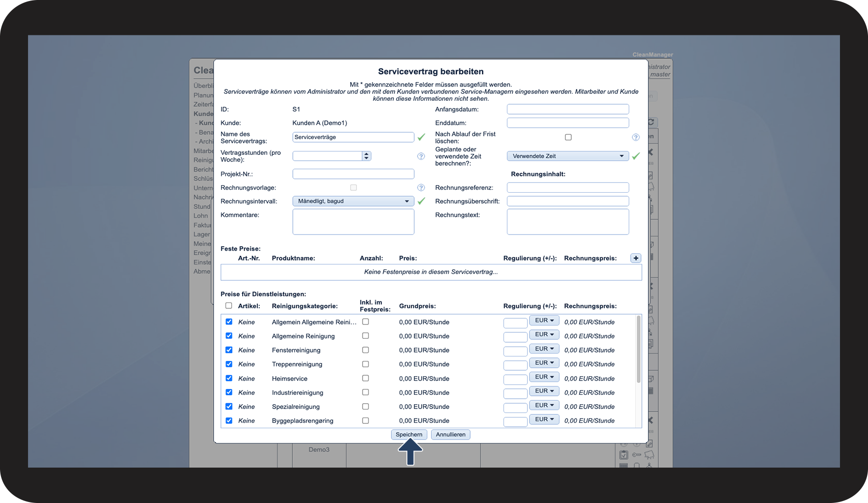Click the Anfangsdatum date field
The image size is (868, 503).
tap(568, 109)
